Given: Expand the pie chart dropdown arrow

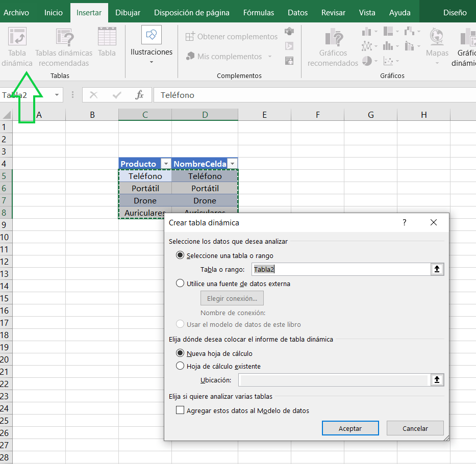Looking at the screenshot, I should point(376,61).
